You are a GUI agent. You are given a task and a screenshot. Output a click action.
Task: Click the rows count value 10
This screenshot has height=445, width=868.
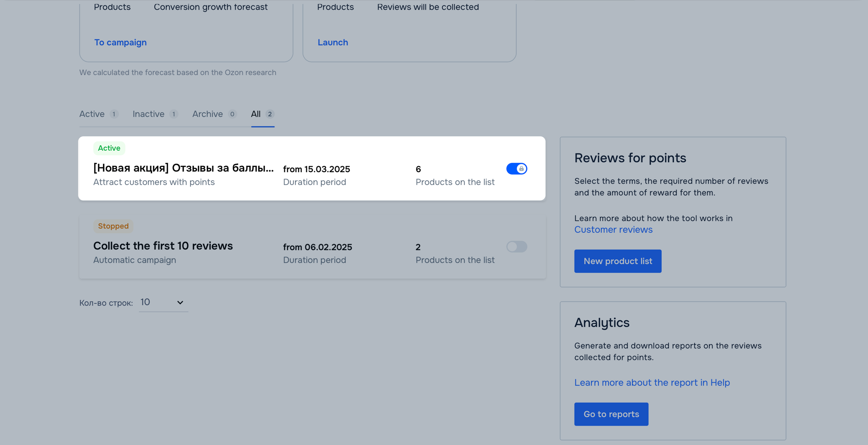145,302
